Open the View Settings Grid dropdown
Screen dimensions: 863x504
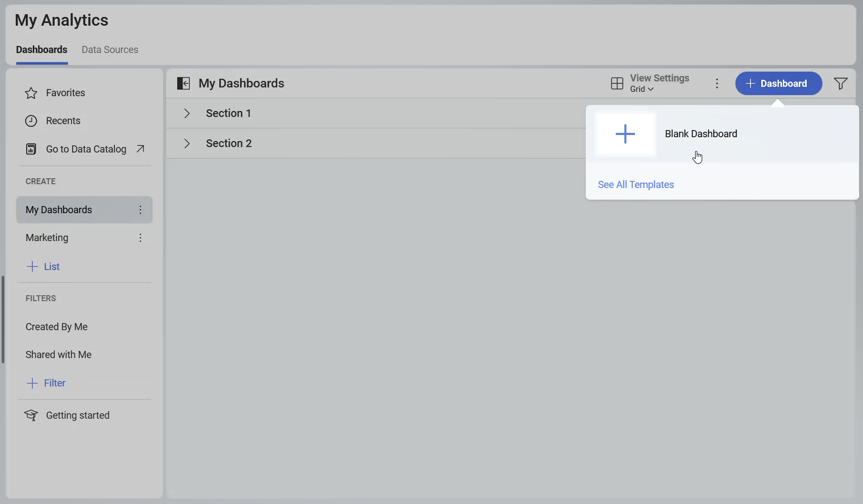tap(642, 89)
